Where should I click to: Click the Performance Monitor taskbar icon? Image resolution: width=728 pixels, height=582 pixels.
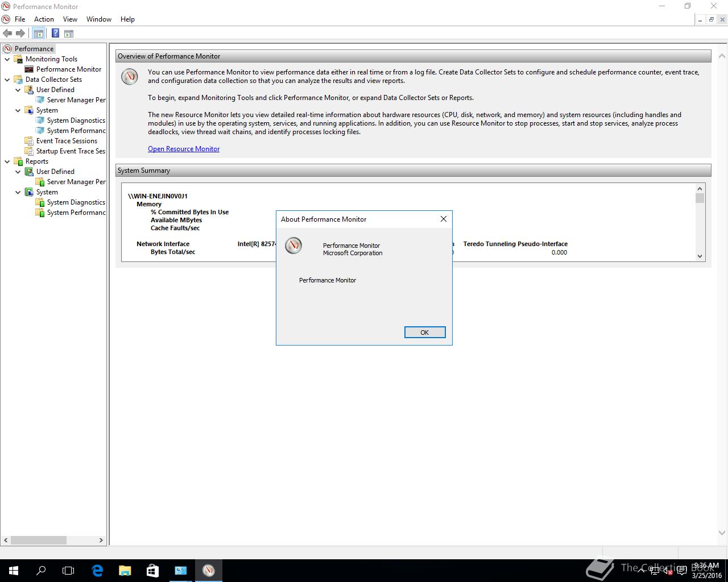click(209, 570)
